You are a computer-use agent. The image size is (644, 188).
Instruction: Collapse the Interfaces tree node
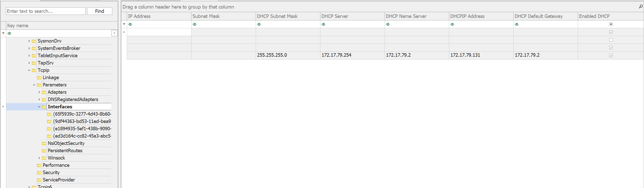click(x=39, y=107)
